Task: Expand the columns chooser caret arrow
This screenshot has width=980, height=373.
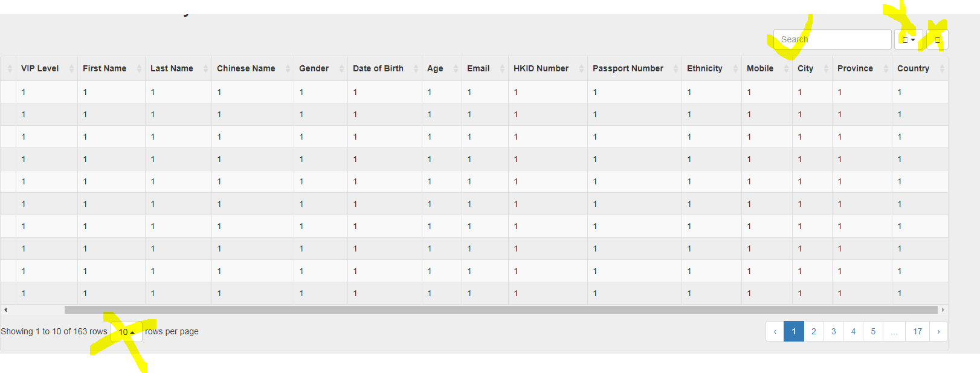Action: 914,39
